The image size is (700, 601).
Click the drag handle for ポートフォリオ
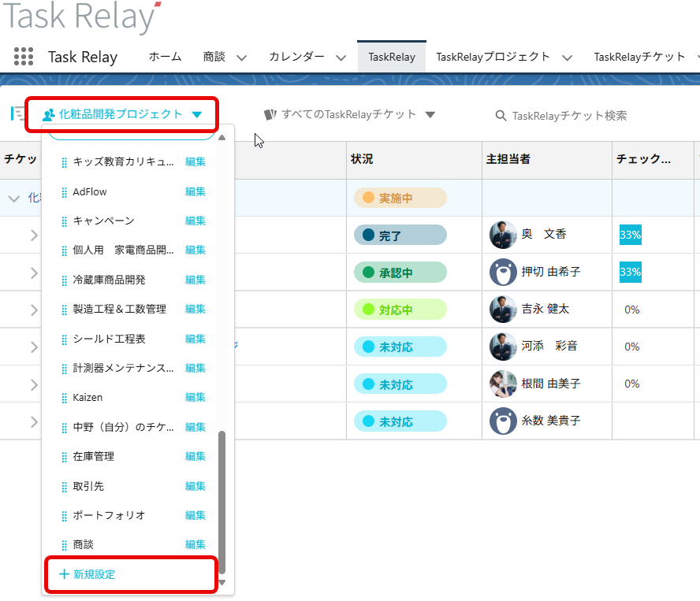point(65,516)
